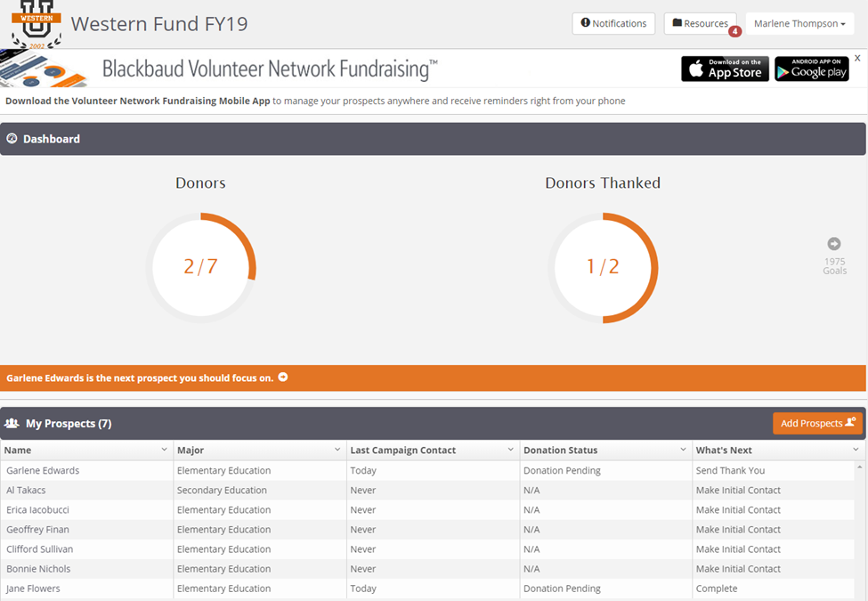Sort by What's Next header

click(724, 451)
